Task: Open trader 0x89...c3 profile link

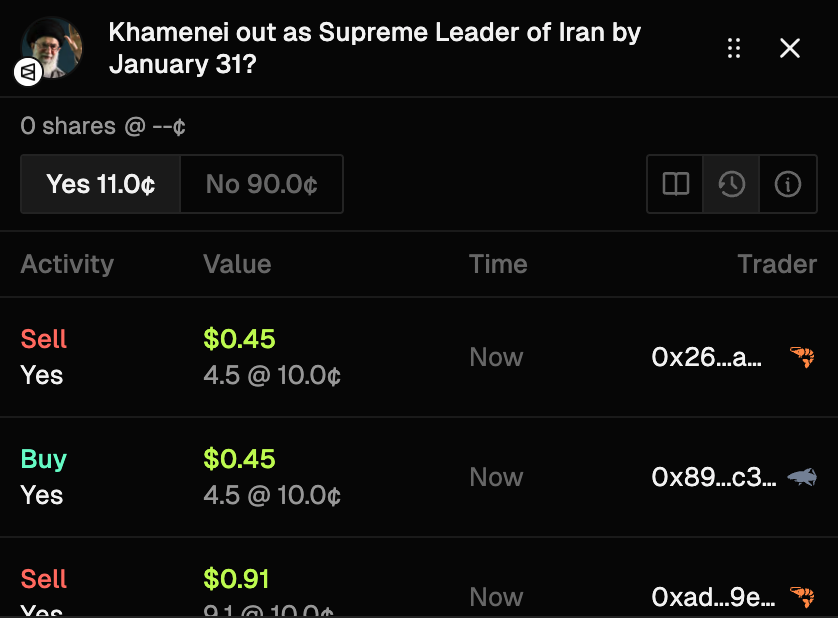Action: [713, 477]
